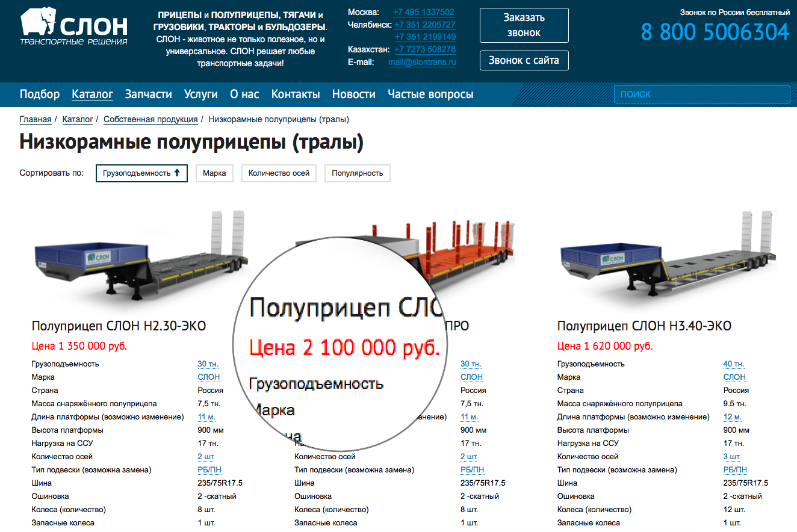Sort by Популярность
This screenshot has height=532, width=797.
point(358,173)
